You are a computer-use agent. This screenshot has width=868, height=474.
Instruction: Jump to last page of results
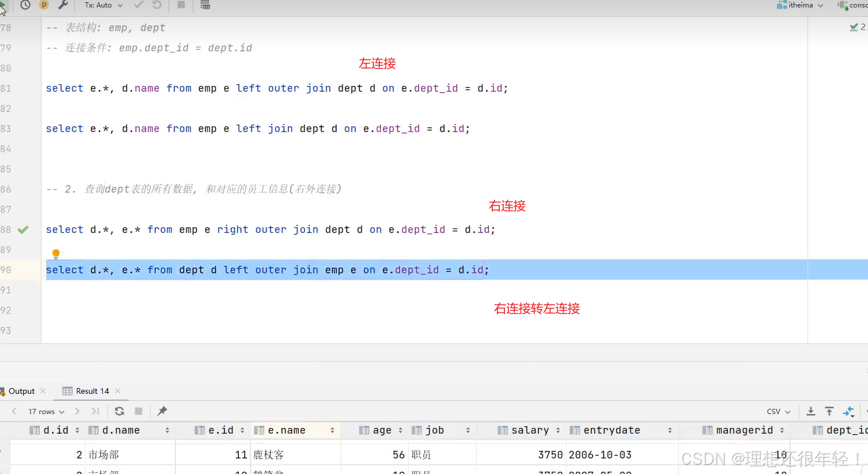[x=95, y=411]
